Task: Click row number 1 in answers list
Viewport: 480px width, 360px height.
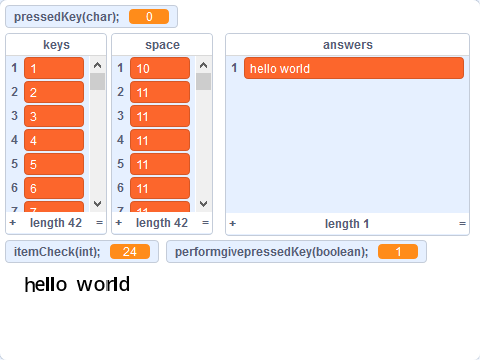Action: pos(234,68)
